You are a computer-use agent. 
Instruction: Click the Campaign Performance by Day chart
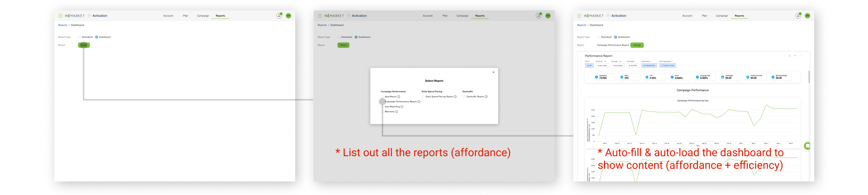pos(693,122)
